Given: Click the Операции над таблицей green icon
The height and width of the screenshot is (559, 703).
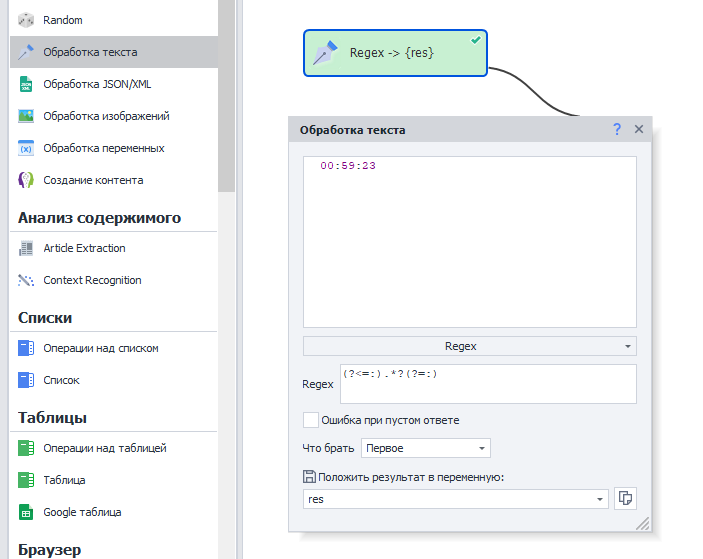Looking at the screenshot, I should [26, 448].
